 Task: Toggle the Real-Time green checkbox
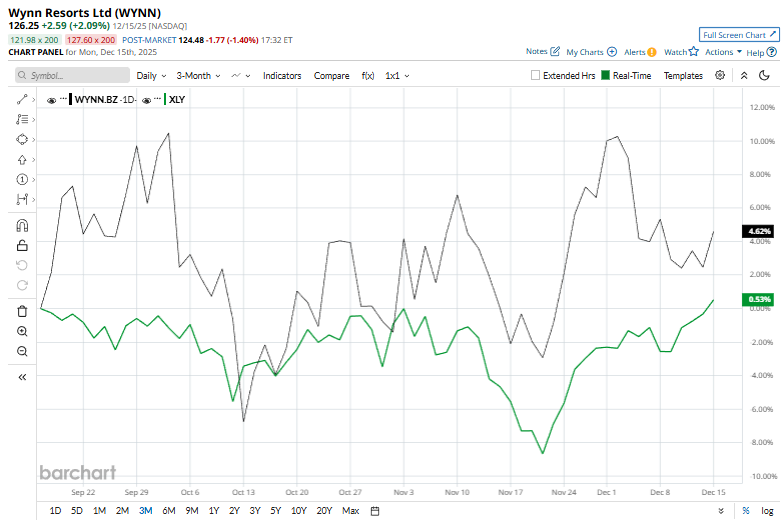coord(605,75)
